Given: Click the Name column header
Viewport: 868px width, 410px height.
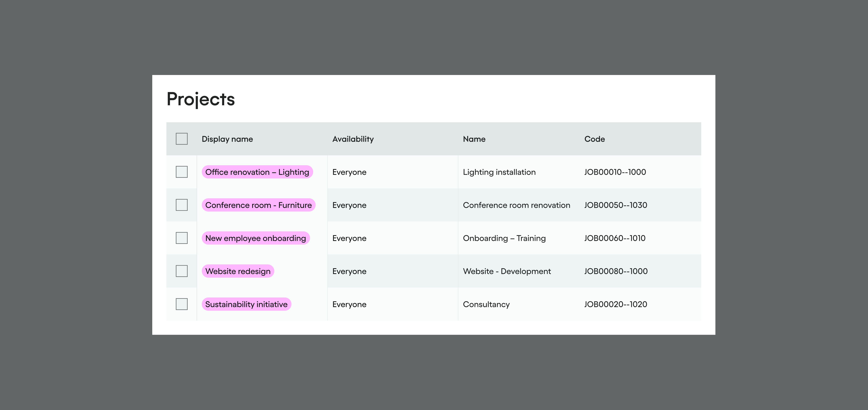Looking at the screenshot, I should [474, 139].
